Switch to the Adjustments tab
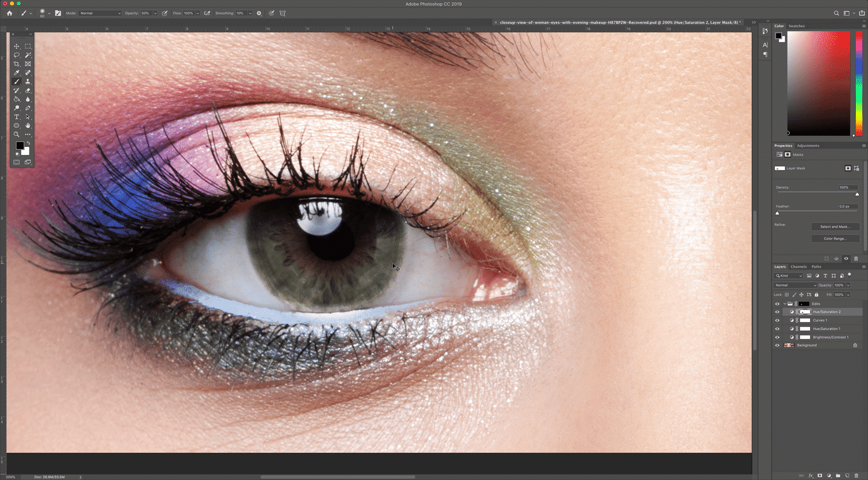The image size is (868, 480). point(808,146)
